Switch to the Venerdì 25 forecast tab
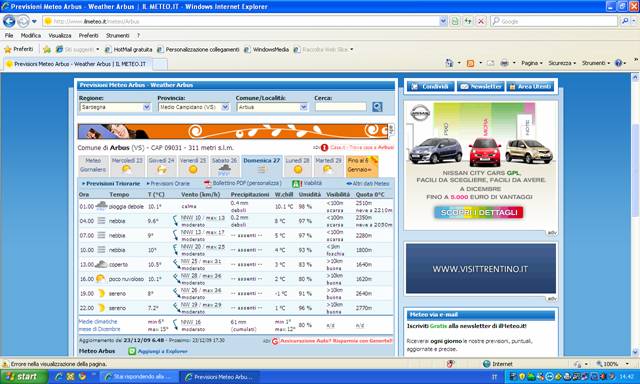 pos(193,166)
